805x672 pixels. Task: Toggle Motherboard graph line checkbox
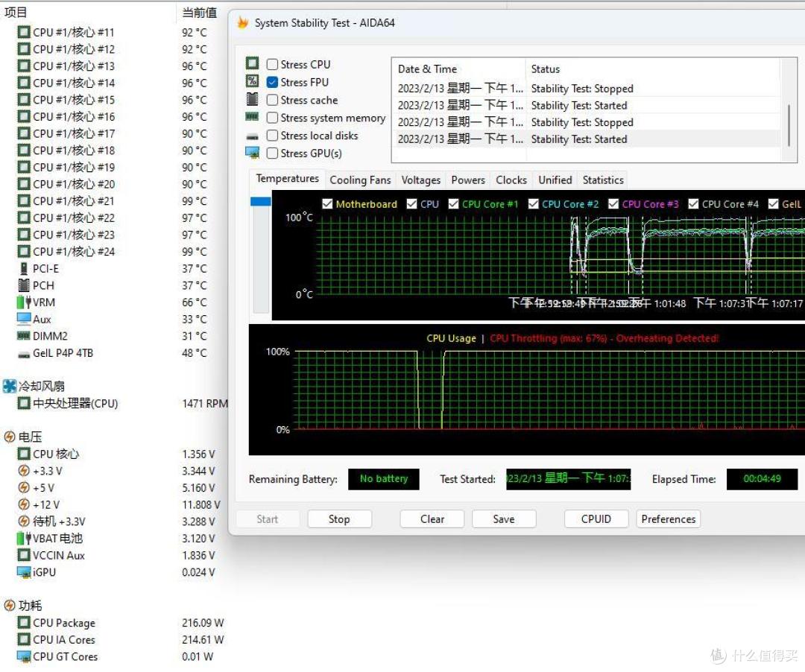pyautogui.click(x=327, y=203)
